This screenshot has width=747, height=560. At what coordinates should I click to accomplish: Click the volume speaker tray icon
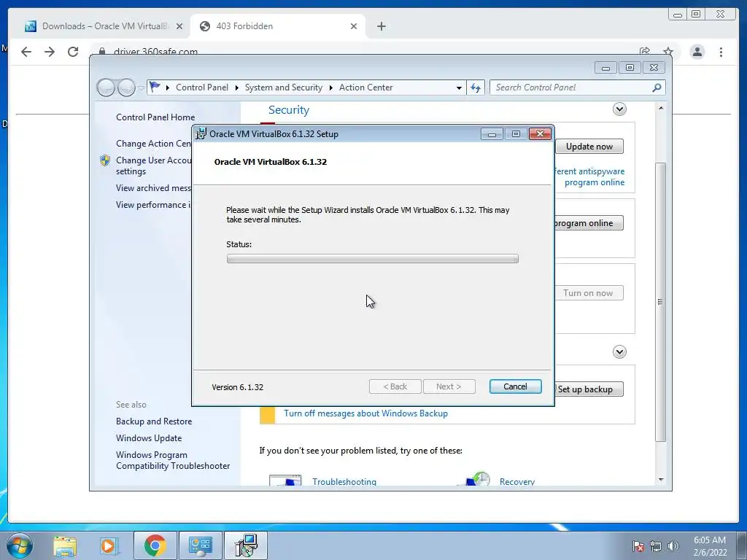673,546
